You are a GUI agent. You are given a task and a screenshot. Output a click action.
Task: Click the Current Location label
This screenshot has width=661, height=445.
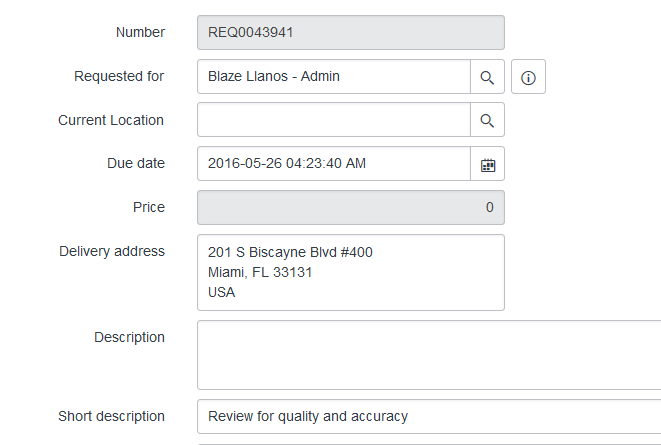[111, 120]
